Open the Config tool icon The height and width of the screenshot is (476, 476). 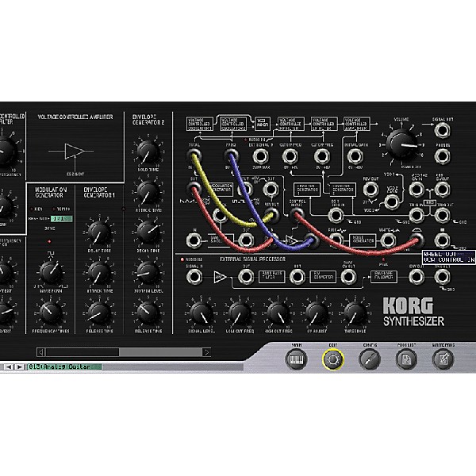click(370, 359)
